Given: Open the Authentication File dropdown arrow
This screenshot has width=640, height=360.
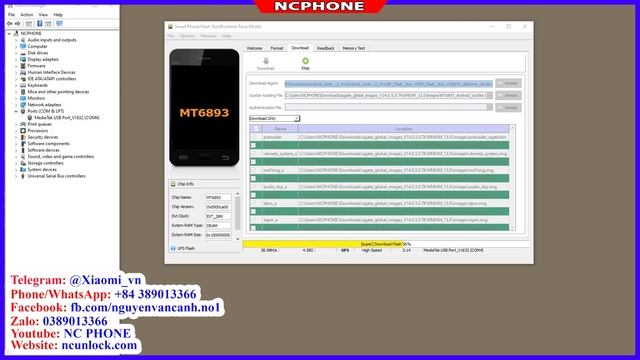Looking at the screenshot, I should click(489, 107).
